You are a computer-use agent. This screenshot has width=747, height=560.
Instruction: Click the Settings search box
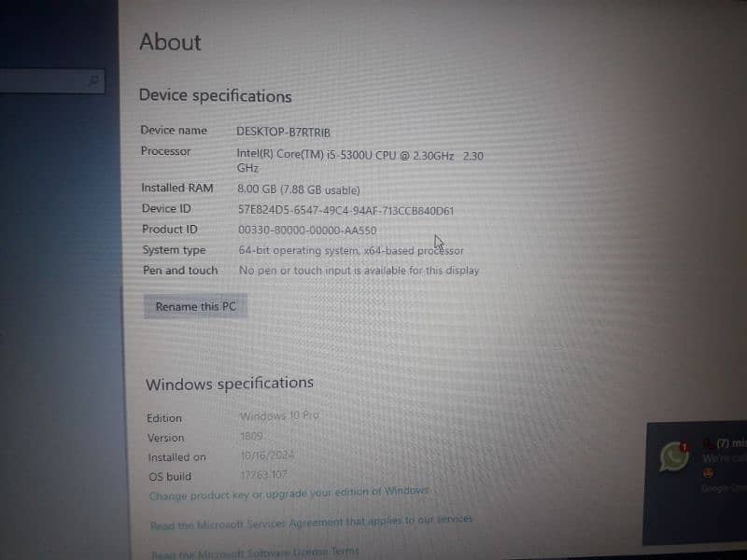[50, 80]
